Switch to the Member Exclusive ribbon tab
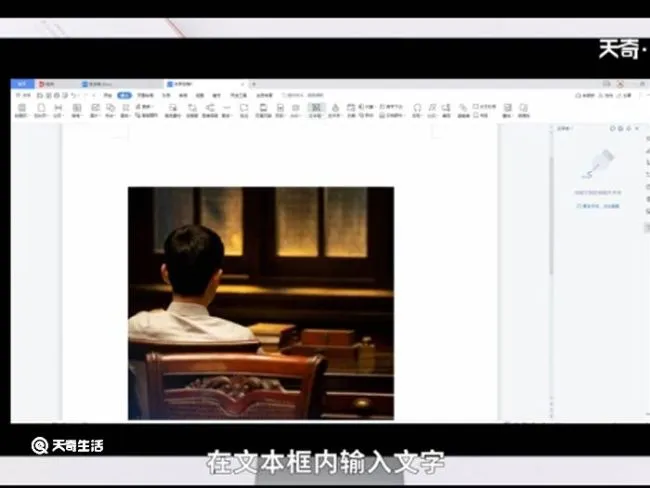Screen dimensions: 650x488 pyautogui.click(x=264, y=95)
